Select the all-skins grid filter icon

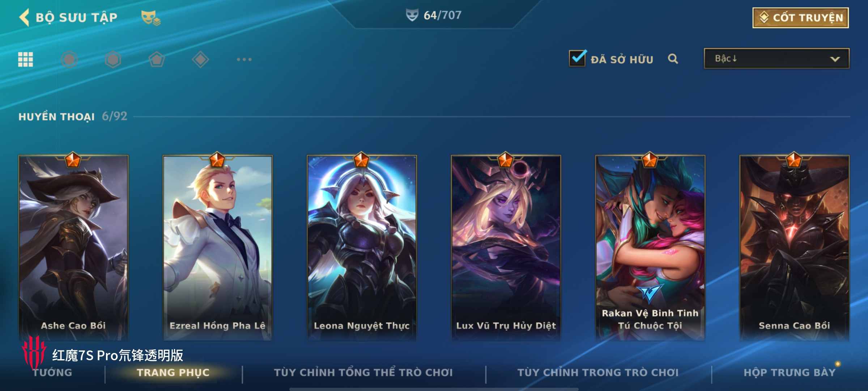coord(26,59)
